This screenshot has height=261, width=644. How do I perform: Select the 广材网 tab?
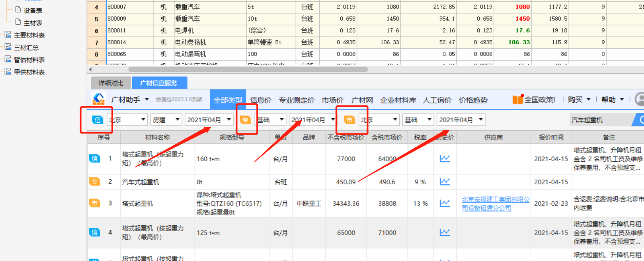click(362, 100)
